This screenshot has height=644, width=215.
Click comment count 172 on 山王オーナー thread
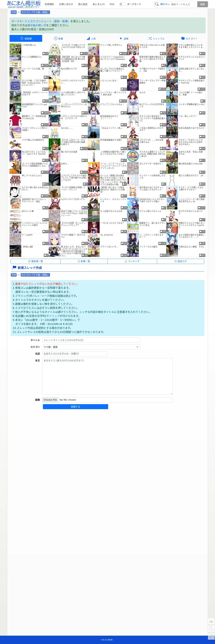[x=83, y=148]
